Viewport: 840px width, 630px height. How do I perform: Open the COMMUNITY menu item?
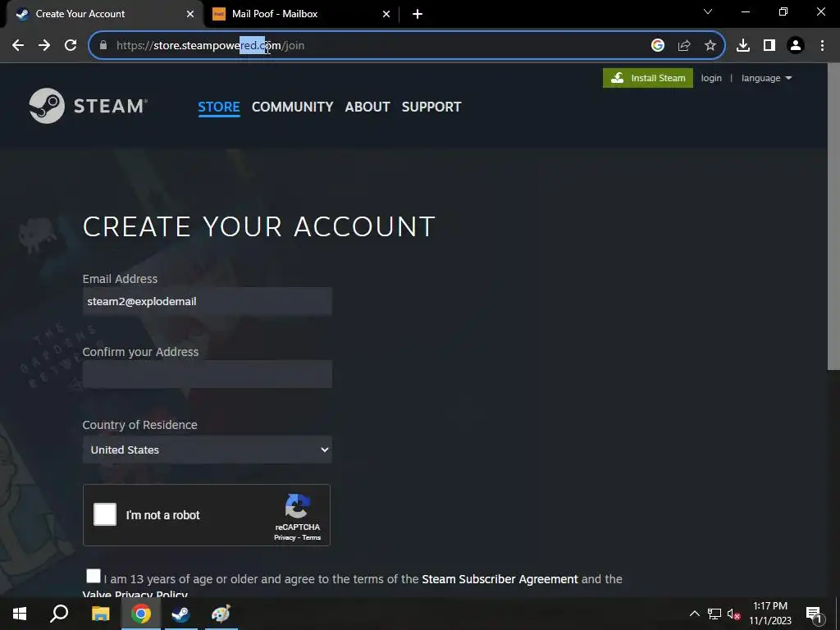[293, 107]
